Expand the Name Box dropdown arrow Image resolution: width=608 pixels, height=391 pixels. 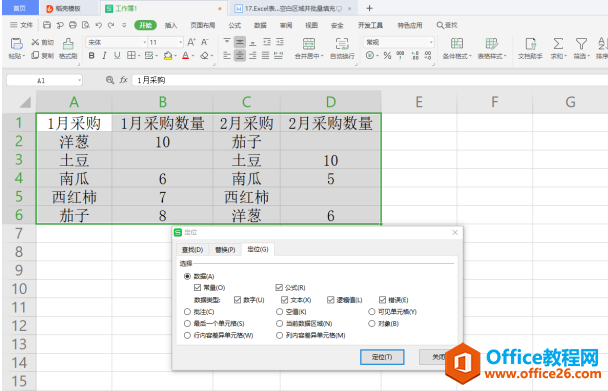click(79, 80)
